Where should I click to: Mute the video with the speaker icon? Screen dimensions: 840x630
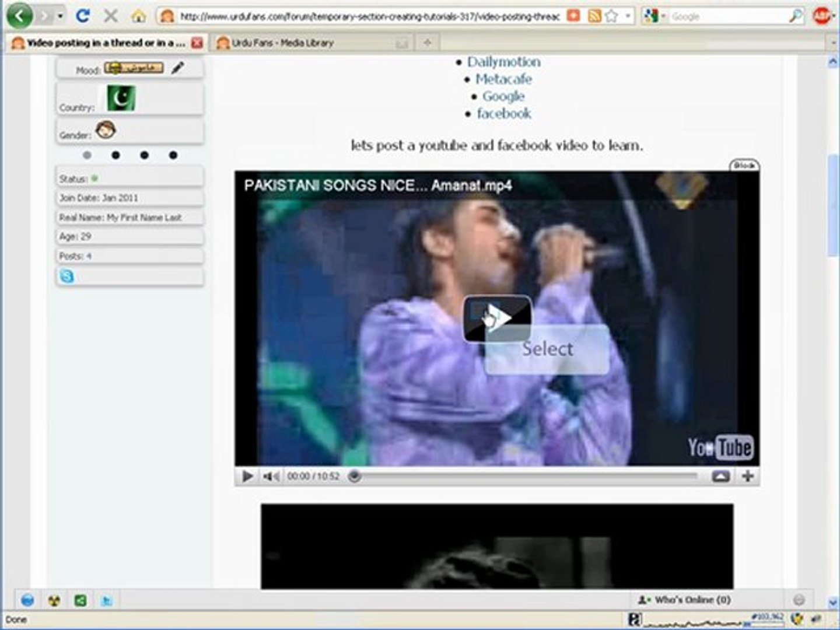[x=271, y=477]
